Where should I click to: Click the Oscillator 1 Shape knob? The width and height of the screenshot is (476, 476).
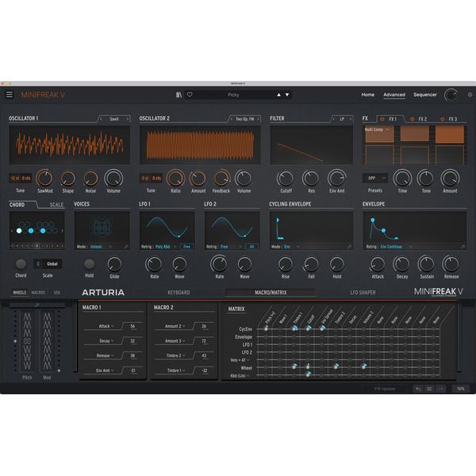coord(68,178)
